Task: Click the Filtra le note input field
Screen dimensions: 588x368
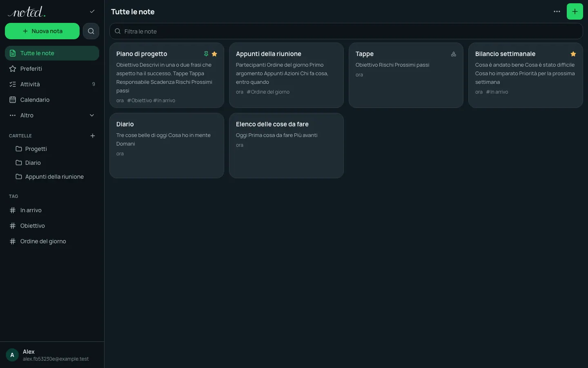Action: pyautogui.click(x=346, y=31)
